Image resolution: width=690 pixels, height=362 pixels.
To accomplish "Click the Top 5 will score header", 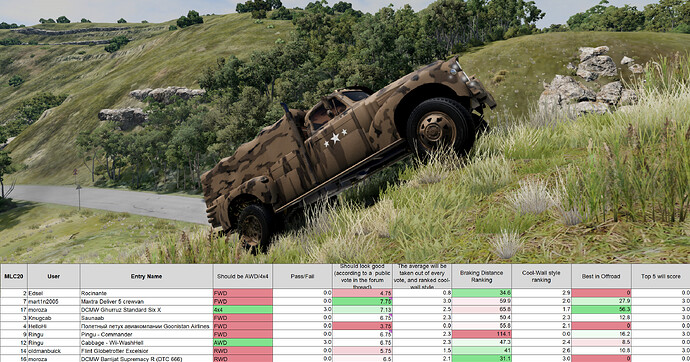I will click(661, 276).
